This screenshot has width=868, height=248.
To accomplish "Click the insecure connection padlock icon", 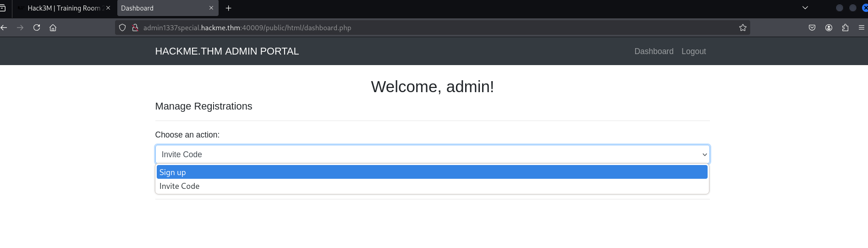I will tap(135, 28).
